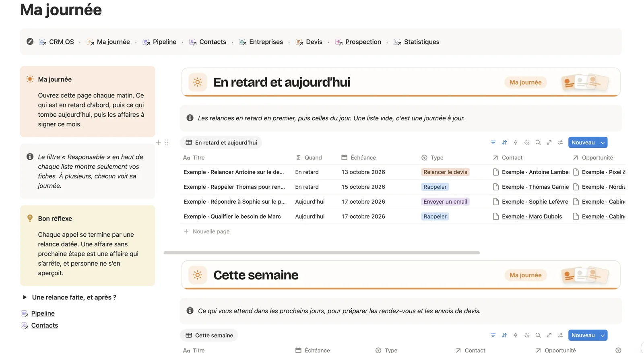The image size is (644, 353).
Task: Open automations lightning icon in En retard et aujourd'hui view
Action: click(516, 142)
